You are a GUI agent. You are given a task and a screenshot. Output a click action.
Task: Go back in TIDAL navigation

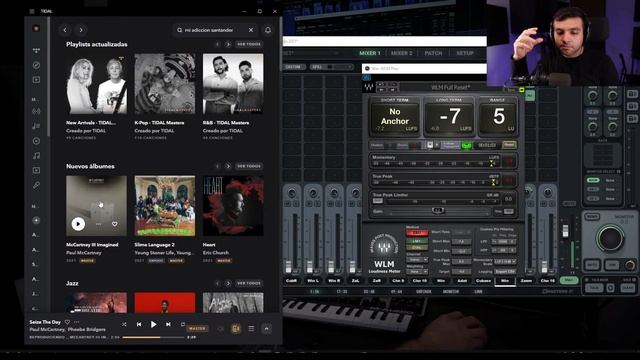point(65,30)
